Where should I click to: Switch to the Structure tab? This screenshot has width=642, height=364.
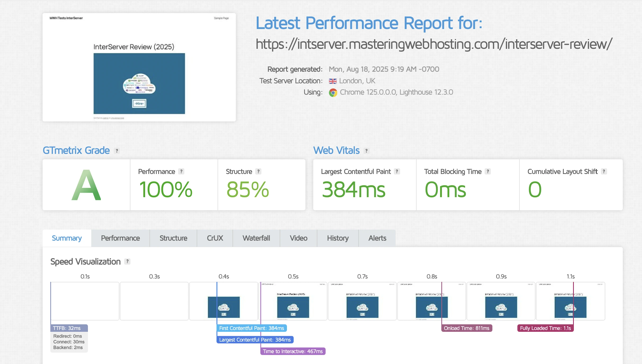click(x=173, y=238)
